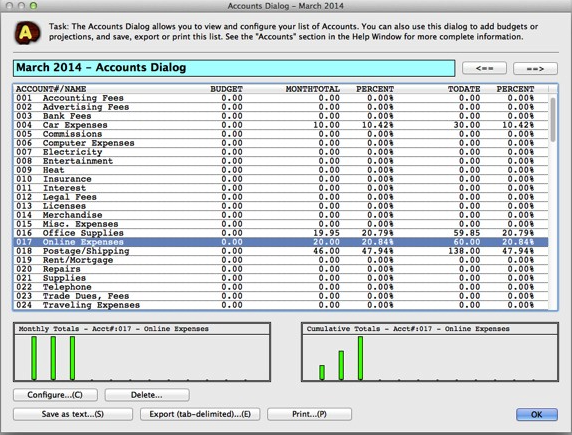
Task: Select the 018 Postage/Shipping row
Action: pyautogui.click(x=281, y=251)
